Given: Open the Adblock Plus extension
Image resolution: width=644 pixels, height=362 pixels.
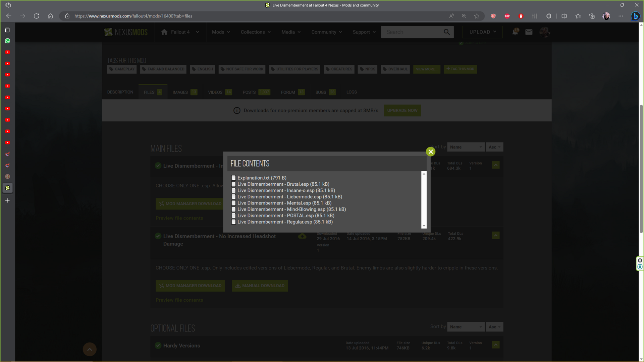Looking at the screenshot, I should pyautogui.click(x=507, y=16).
